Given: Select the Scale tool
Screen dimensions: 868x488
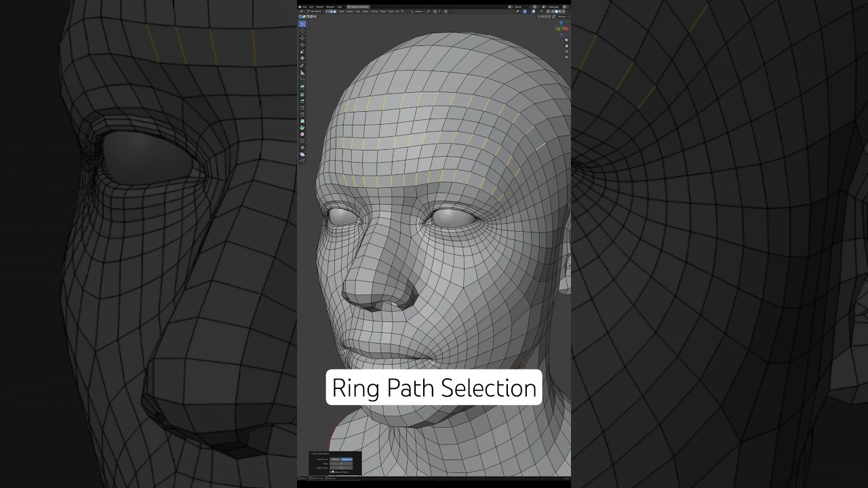Looking at the screenshot, I should pos(302,52).
